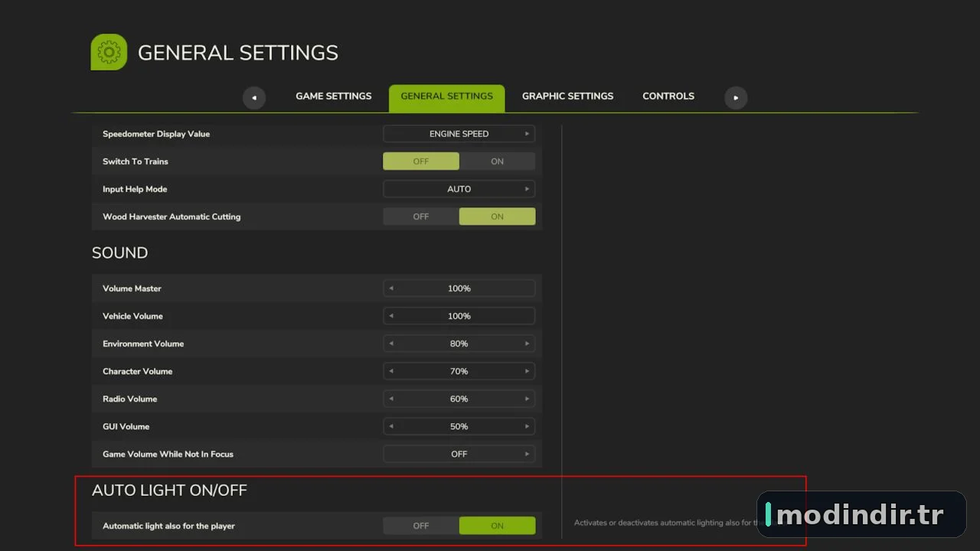Select Wood Harvester Automatic Cutting label

click(171, 217)
